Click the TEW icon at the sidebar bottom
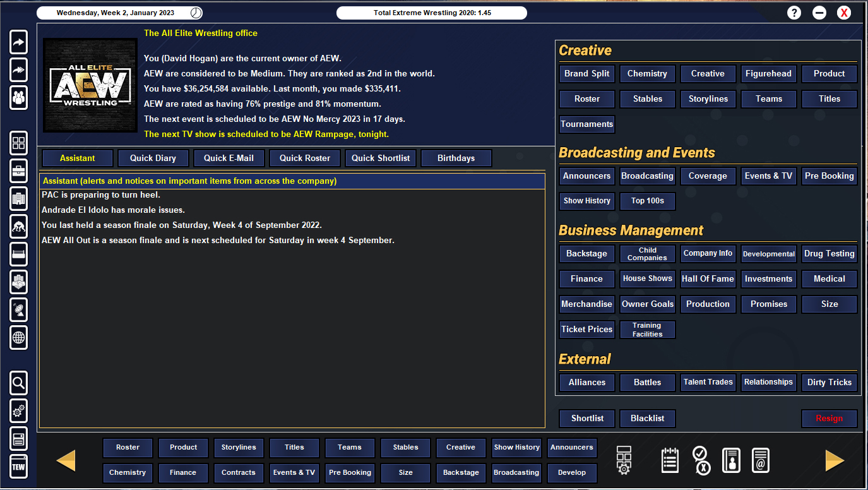 (x=19, y=467)
